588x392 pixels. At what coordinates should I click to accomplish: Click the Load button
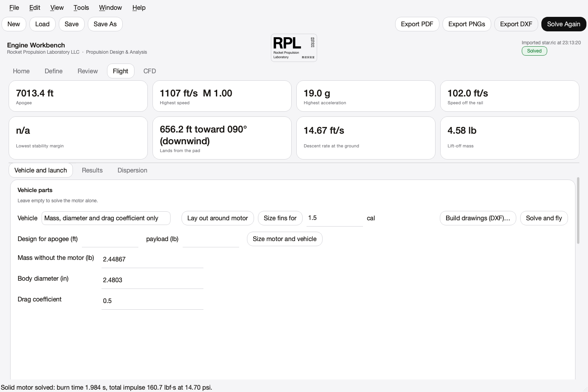coord(42,24)
